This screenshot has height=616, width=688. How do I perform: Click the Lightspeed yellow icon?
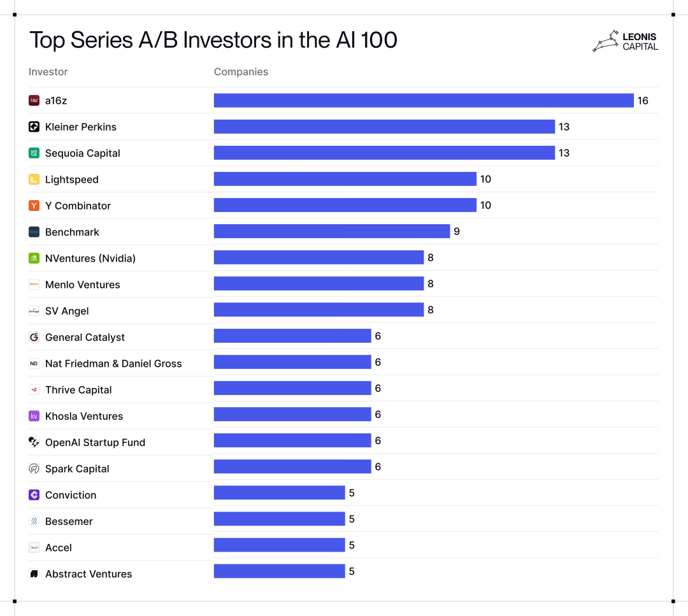tap(34, 180)
